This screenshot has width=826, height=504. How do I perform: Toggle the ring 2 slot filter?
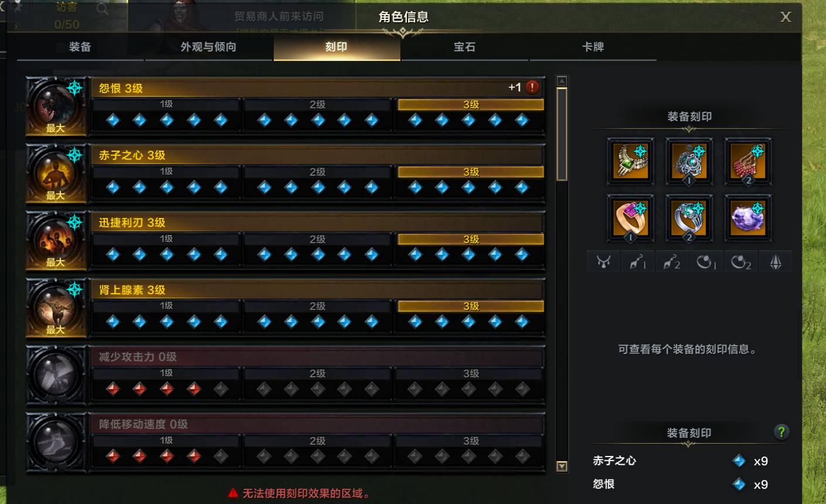click(740, 262)
